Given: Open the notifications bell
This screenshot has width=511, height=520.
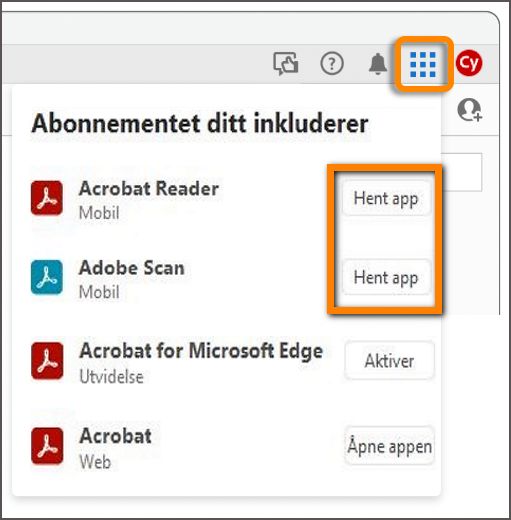Looking at the screenshot, I should click(378, 63).
